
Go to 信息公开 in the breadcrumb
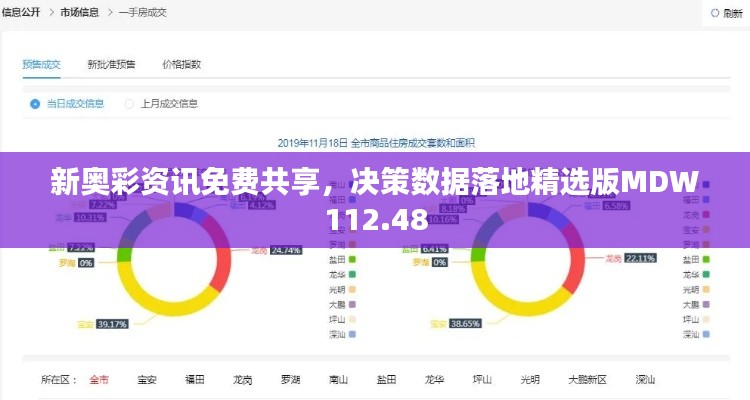22,12
